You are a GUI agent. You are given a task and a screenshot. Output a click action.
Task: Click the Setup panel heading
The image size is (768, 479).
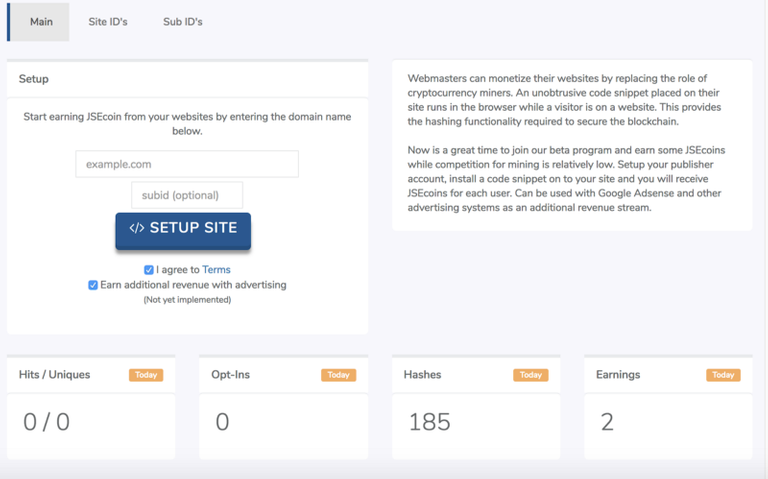tap(34, 79)
